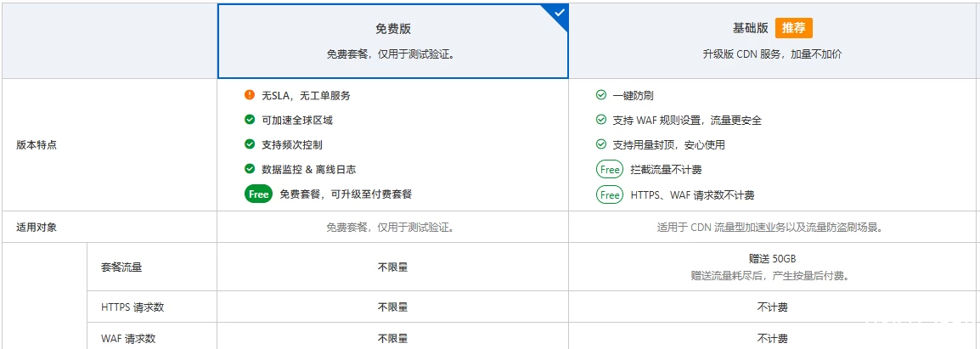Click the outlined Free badge beside HTTPS、WAF 请求数不计费
The image size is (980, 349).
[610, 194]
